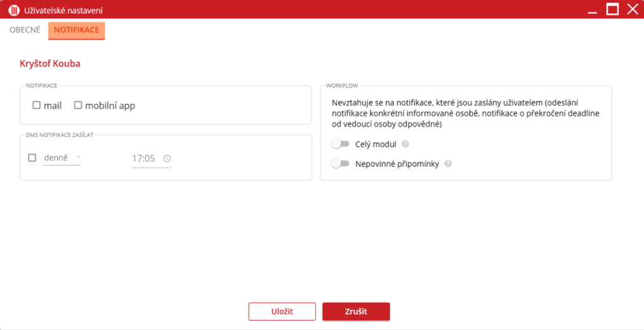Click the Uživatelské nastavení title text

click(64, 11)
